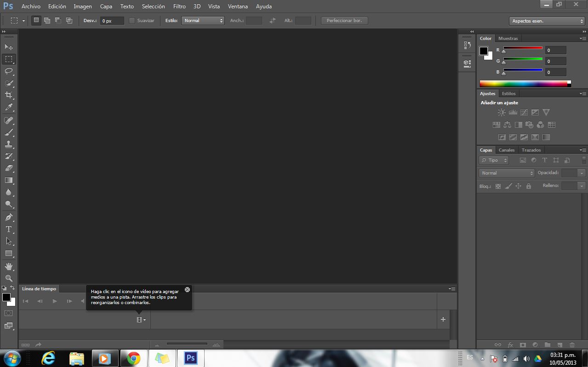Select the Rectangle shape tool

(9, 253)
